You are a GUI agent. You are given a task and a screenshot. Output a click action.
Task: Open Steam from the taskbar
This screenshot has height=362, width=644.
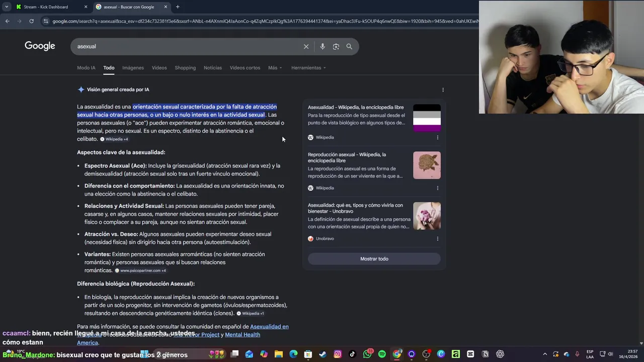(x=323, y=354)
